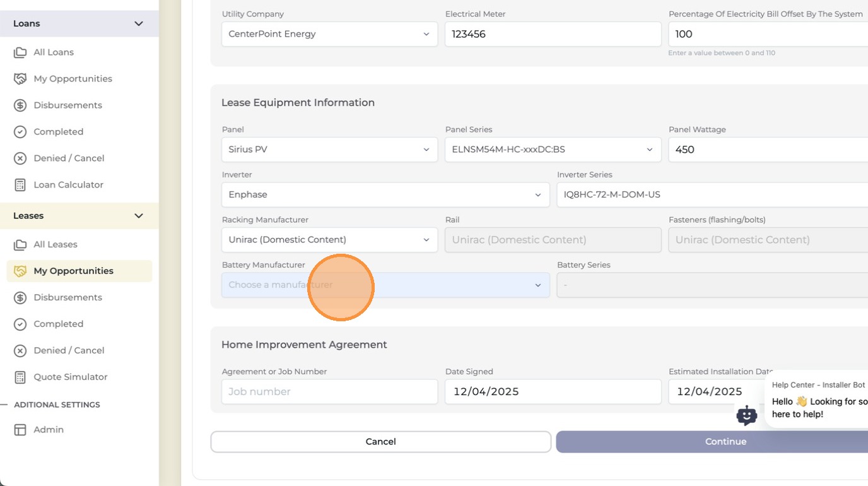This screenshot has width=868, height=486.
Task: Open the Panel Series dropdown
Action: [553, 150]
